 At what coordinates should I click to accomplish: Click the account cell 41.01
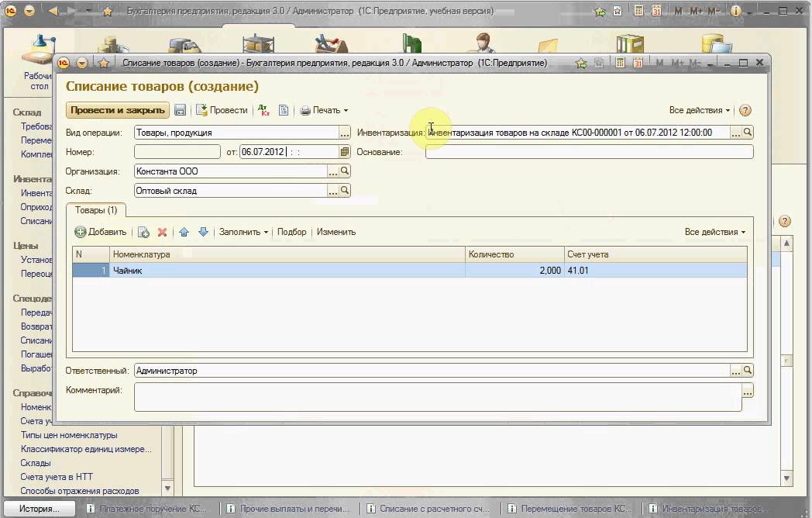pos(655,270)
